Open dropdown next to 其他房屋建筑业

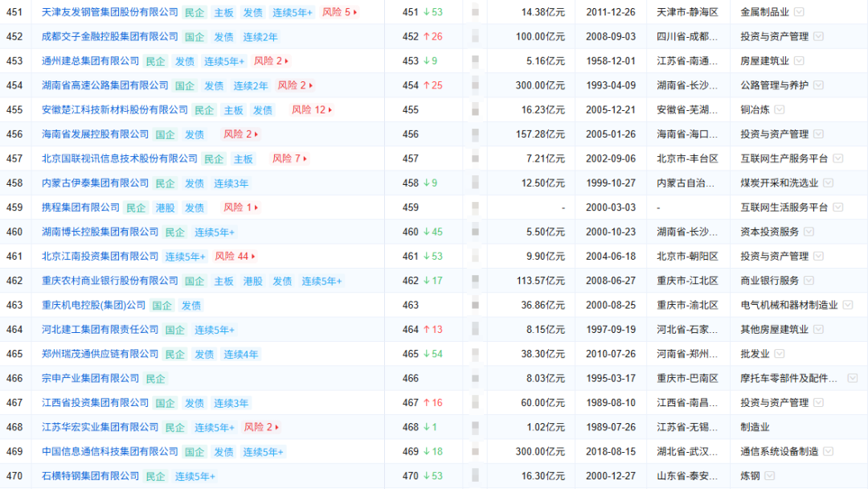(x=819, y=329)
